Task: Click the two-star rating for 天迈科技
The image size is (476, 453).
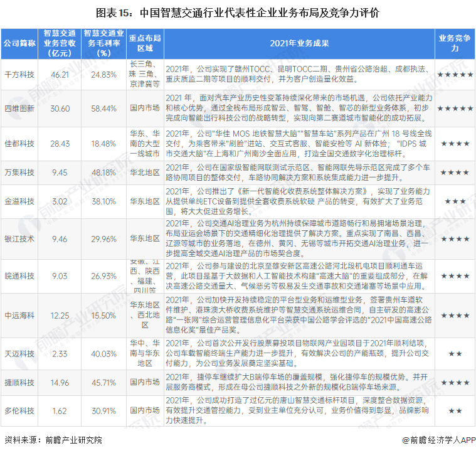Action: pyautogui.click(x=455, y=354)
